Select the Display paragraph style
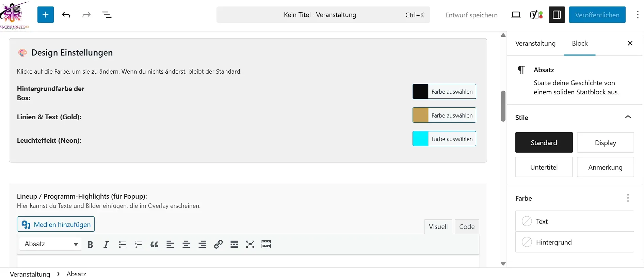The image size is (644, 278). [605, 142]
